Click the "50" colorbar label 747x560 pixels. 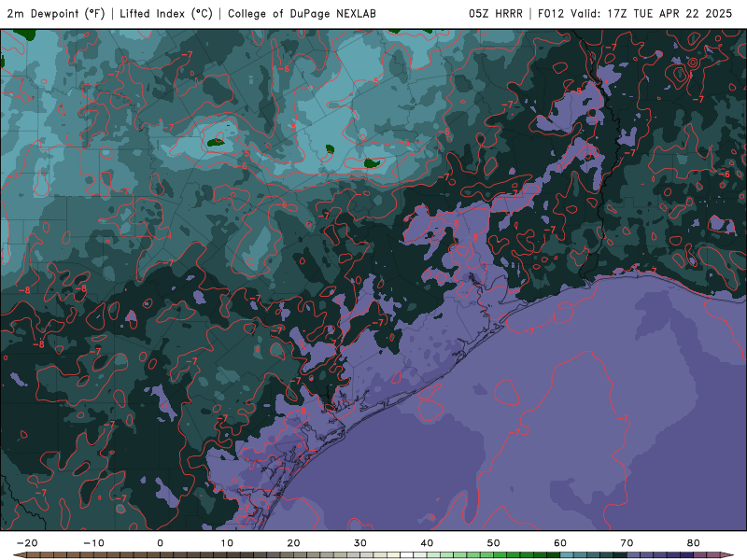click(x=494, y=543)
